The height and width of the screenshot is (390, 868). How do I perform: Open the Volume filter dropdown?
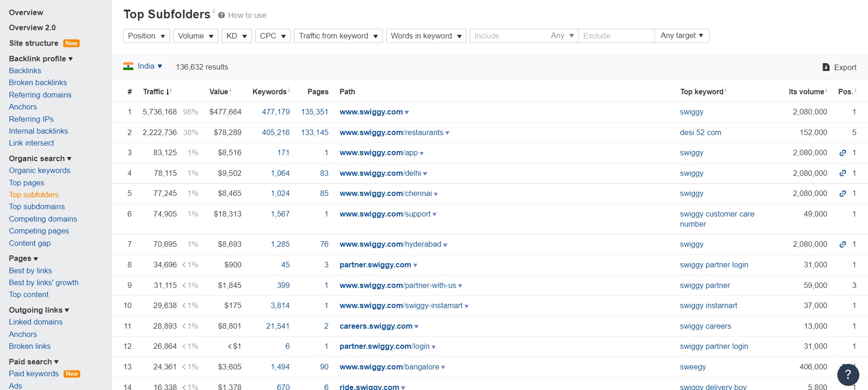196,36
